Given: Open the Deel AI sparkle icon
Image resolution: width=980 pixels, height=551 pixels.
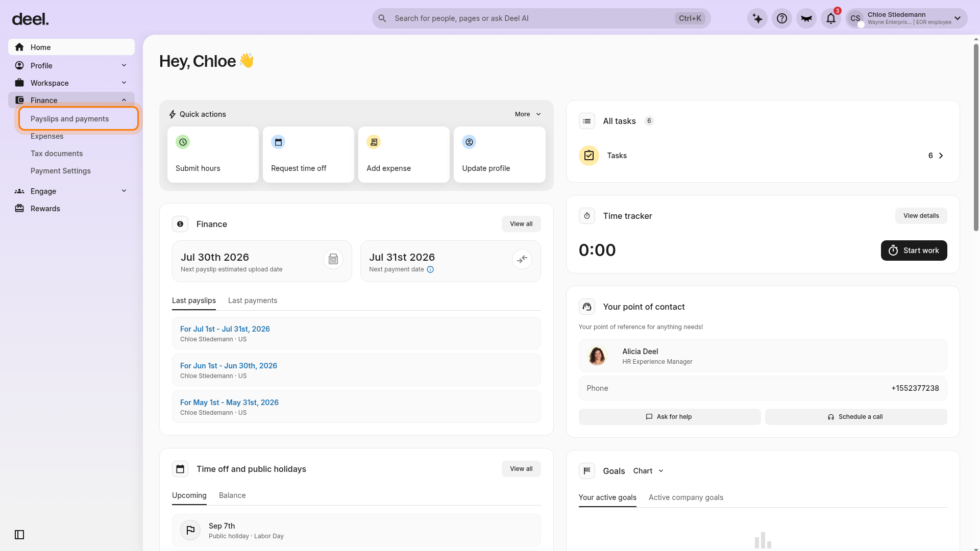Looking at the screenshot, I should [x=757, y=19].
